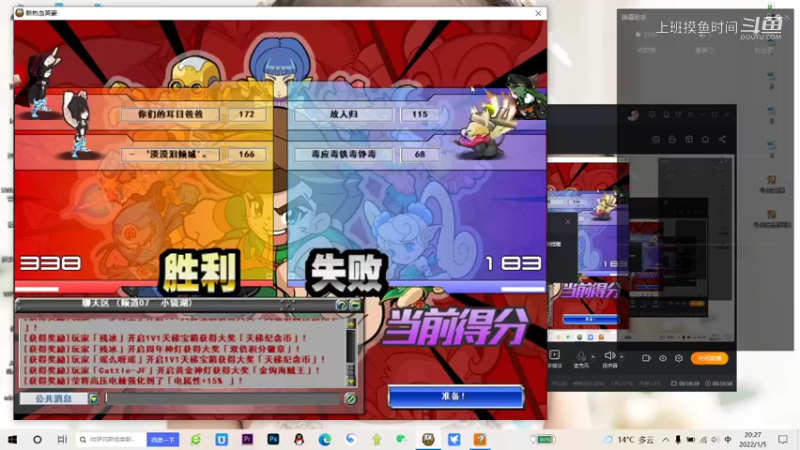Select the 公共消息 channel box
Viewport: 800px width, 450px height.
(x=54, y=398)
